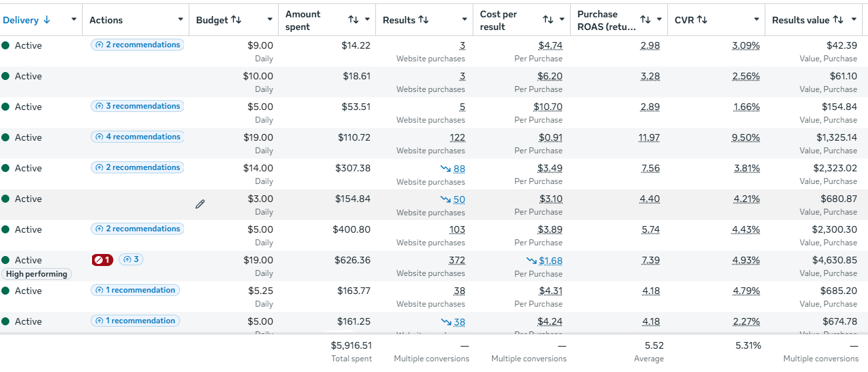Open the 3 recommendations badge in the $5.00 budget row
The image size is (868, 372).
pos(137,106)
